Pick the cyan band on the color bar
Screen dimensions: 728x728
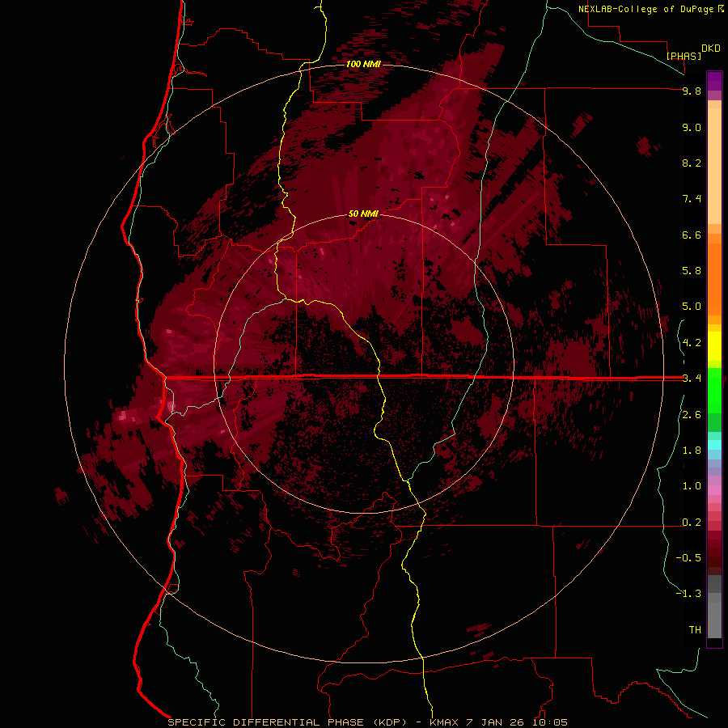pyautogui.click(x=714, y=445)
